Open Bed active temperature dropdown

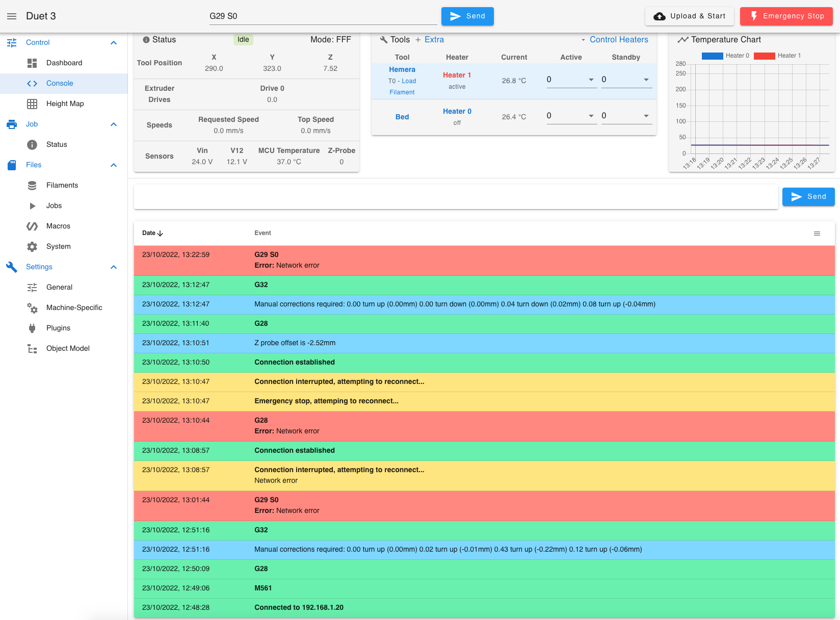point(591,116)
